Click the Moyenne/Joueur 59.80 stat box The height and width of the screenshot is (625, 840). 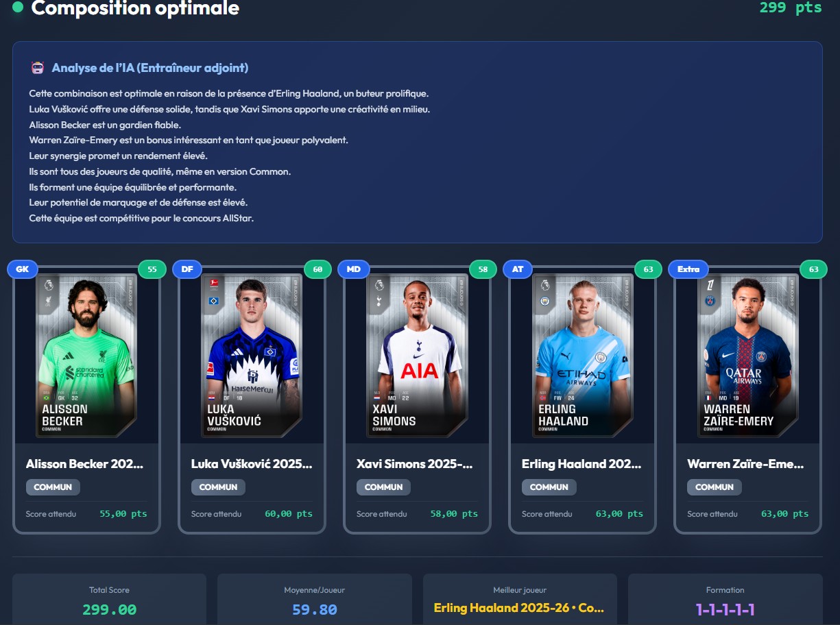(x=315, y=600)
